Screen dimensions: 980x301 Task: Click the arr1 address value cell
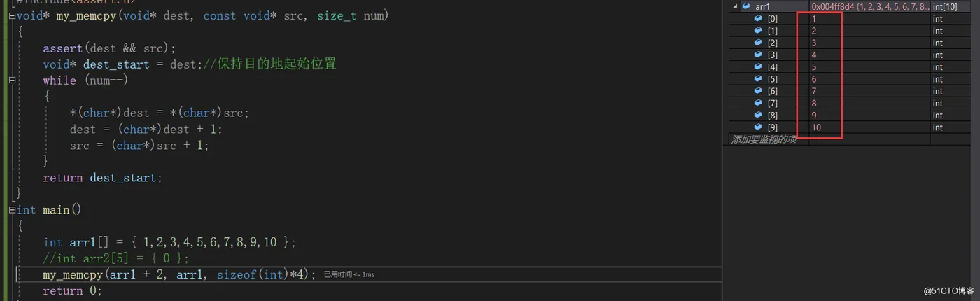pyautogui.click(x=870, y=6)
